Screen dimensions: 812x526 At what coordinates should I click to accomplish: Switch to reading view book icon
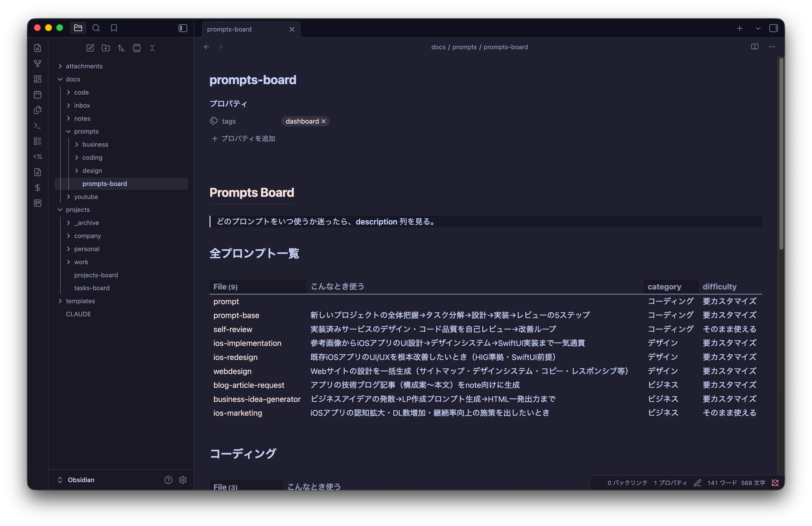(x=754, y=47)
